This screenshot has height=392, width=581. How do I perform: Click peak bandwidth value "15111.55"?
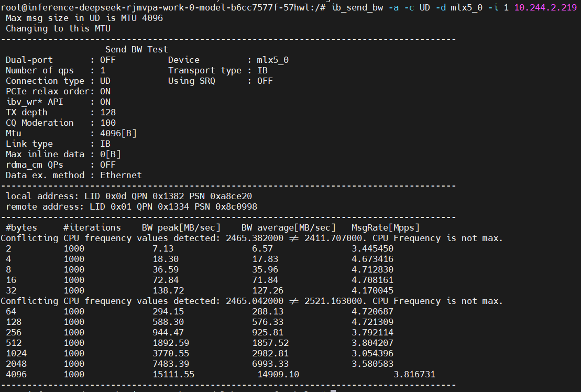pyautogui.click(x=173, y=374)
